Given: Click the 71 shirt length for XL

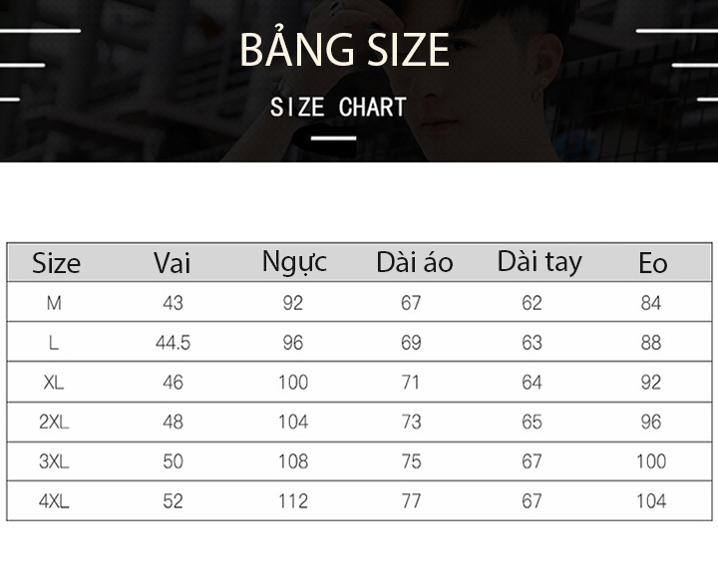Looking at the screenshot, I should point(411,383).
